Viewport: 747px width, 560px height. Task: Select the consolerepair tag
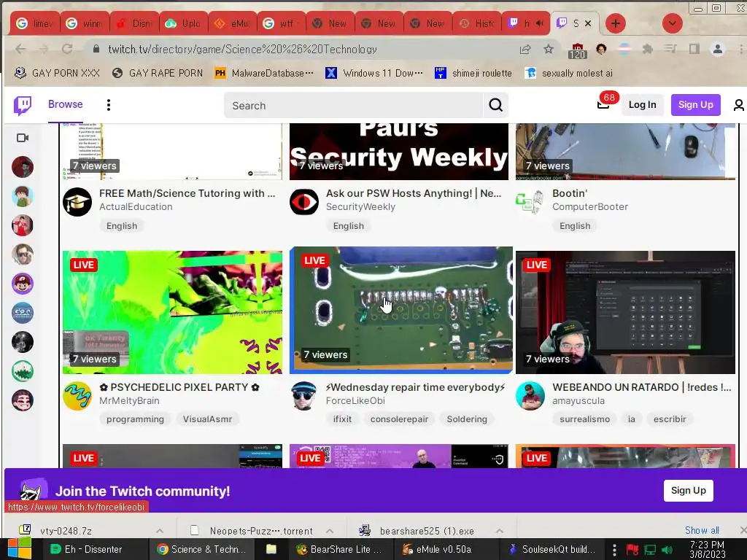click(399, 419)
